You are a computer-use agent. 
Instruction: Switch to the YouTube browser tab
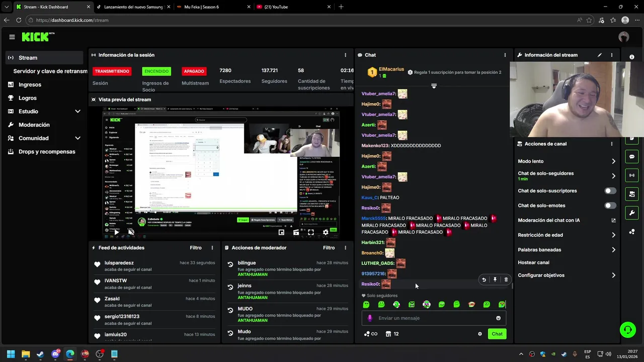(x=293, y=7)
